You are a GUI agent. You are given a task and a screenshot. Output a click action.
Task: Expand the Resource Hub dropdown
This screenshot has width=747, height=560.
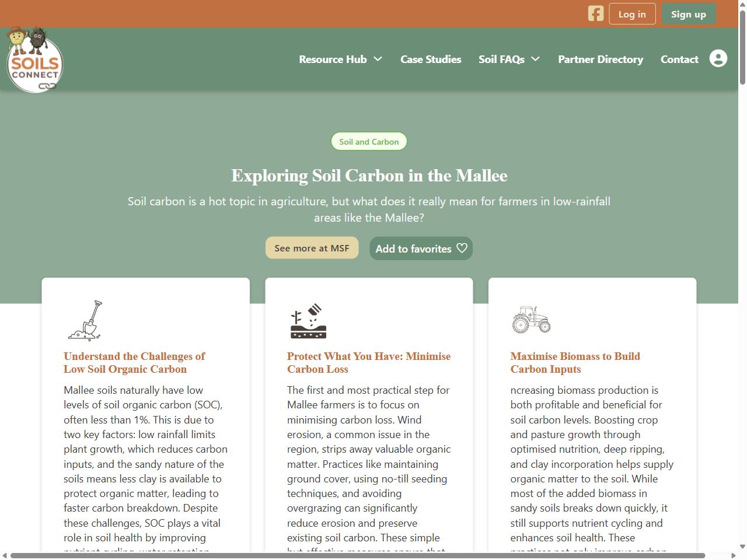pos(340,59)
